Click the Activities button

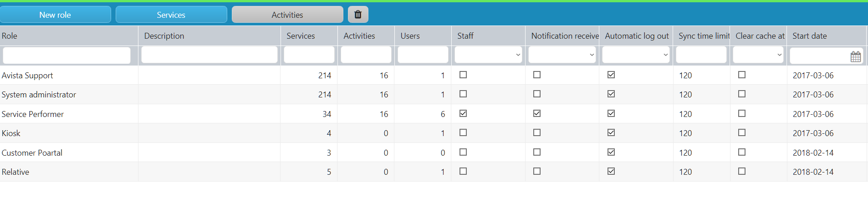tap(287, 15)
